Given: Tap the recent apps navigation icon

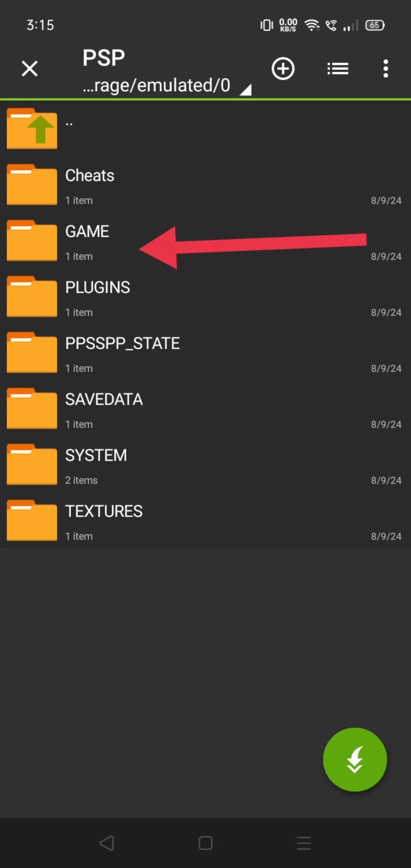Looking at the screenshot, I should coord(304,843).
